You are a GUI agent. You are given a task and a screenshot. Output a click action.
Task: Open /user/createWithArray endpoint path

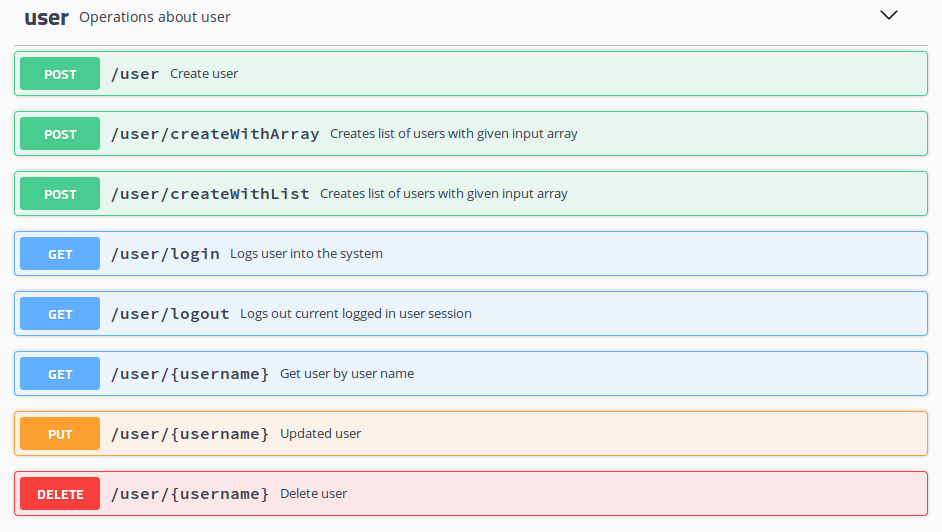pyautogui.click(x=215, y=134)
